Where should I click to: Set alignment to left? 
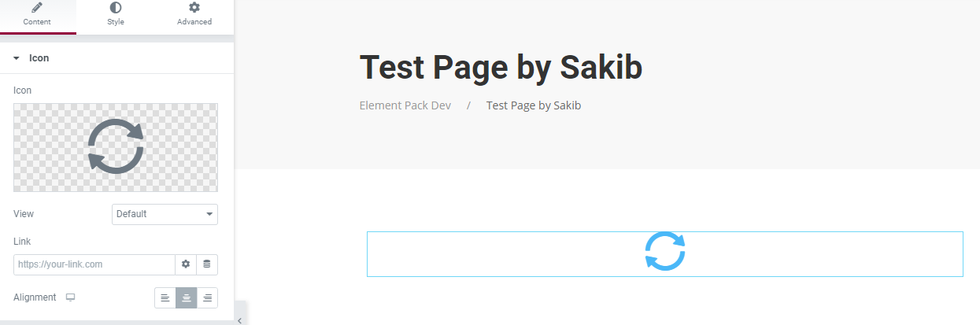[x=165, y=297]
